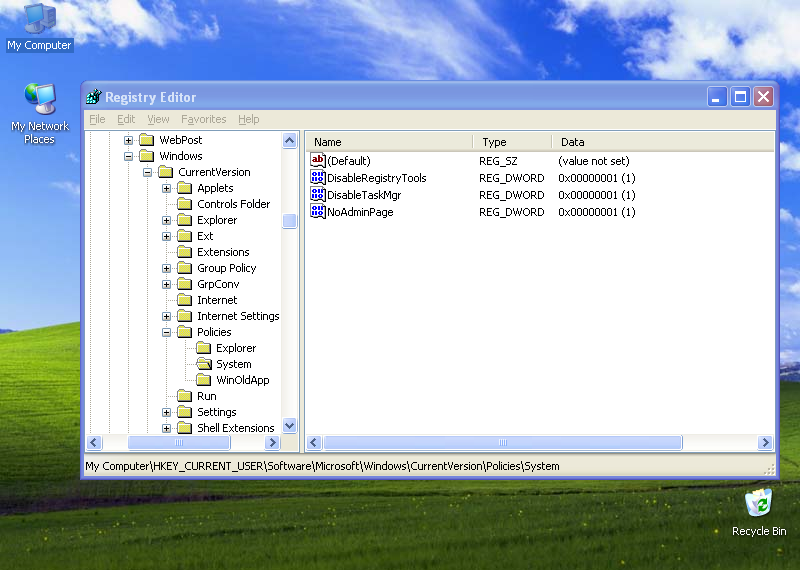Click the Settings folder icon

coord(185,412)
